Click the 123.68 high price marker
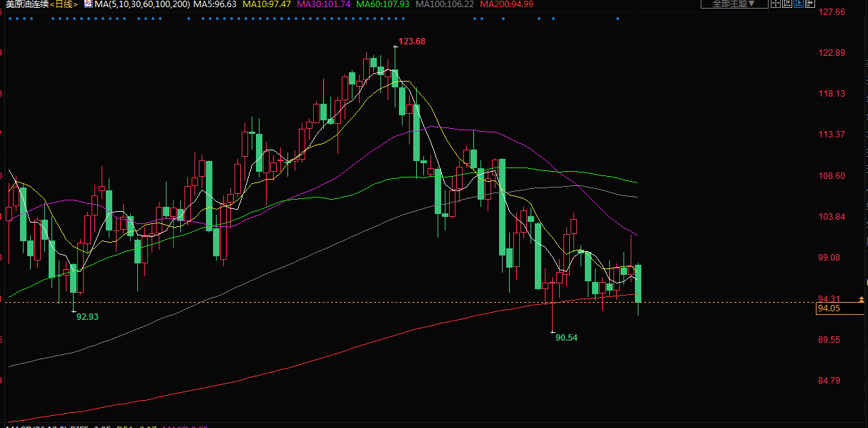 (412, 42)
